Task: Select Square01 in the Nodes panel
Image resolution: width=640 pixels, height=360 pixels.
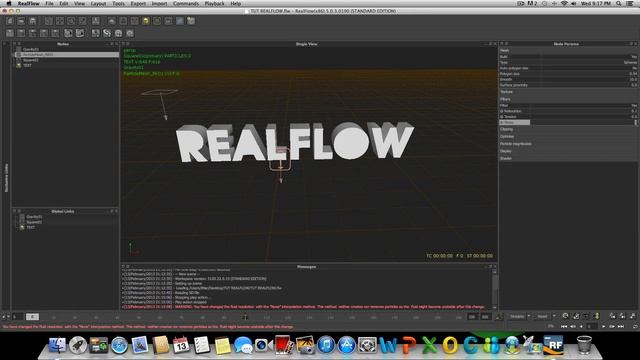Action: click(31, 60)
